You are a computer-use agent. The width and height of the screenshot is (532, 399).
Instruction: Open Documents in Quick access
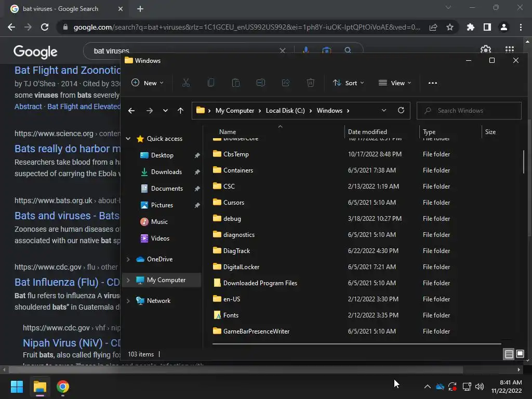tap(167, 188)
